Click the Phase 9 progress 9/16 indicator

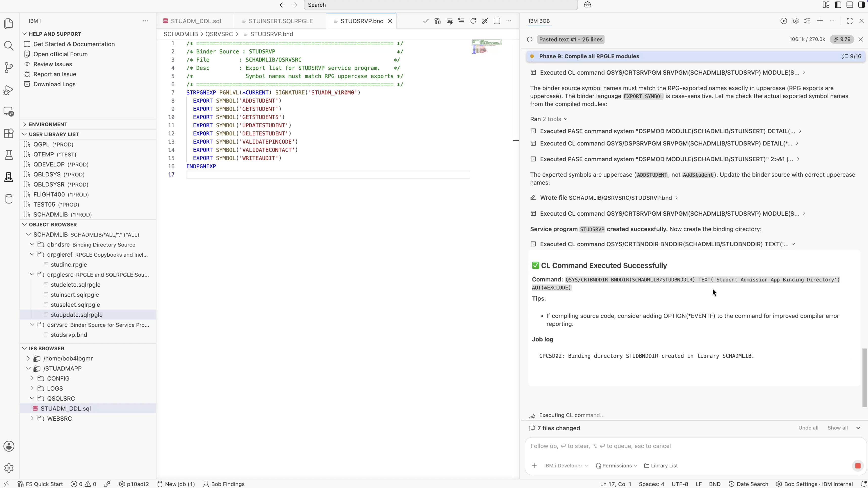[851, 56]
